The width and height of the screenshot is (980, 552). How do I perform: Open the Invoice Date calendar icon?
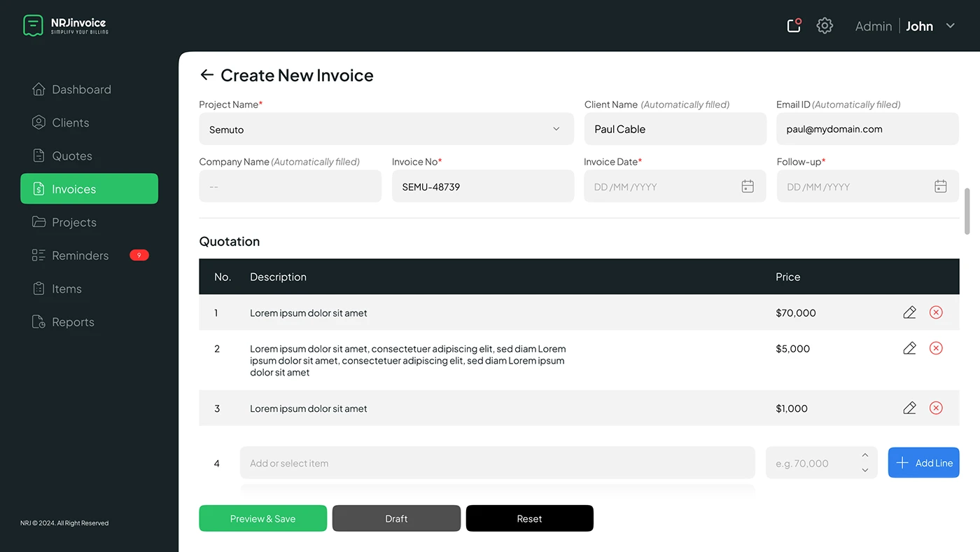tap(748, 186)
